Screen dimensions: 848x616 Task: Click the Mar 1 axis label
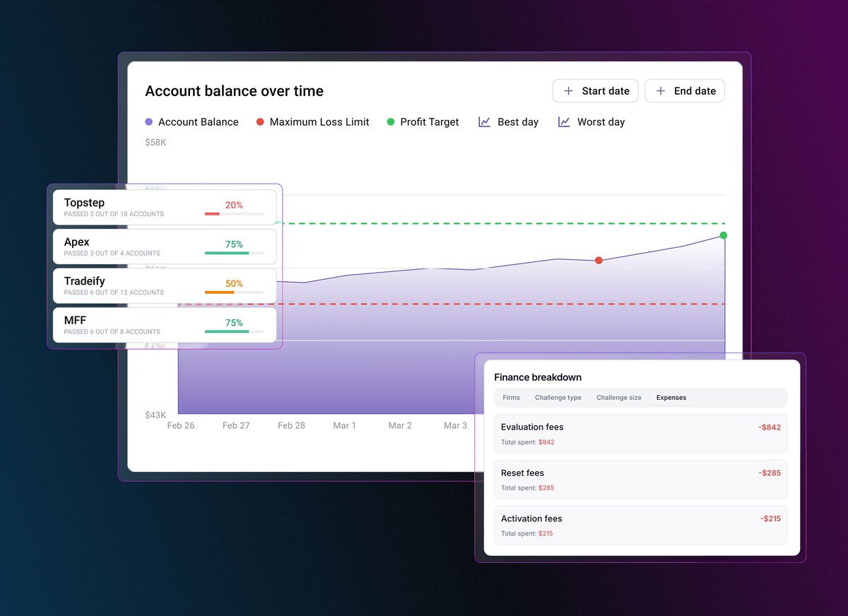pos(345,425)
